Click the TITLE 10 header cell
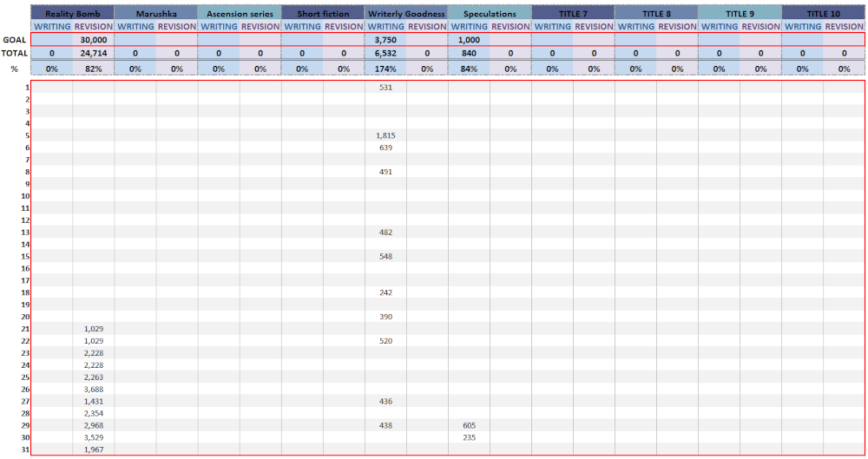The height and width of the screenshot is (459, 868). pos(823,14)
